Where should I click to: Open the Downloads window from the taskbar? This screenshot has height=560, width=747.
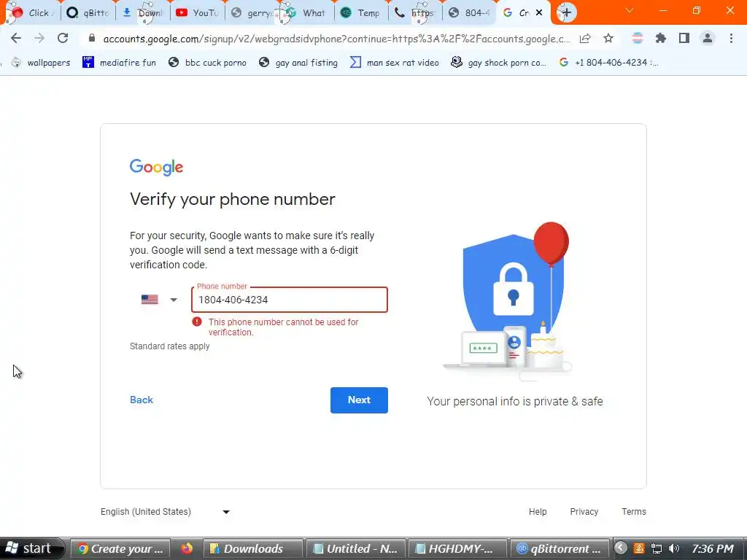[253, 548]
